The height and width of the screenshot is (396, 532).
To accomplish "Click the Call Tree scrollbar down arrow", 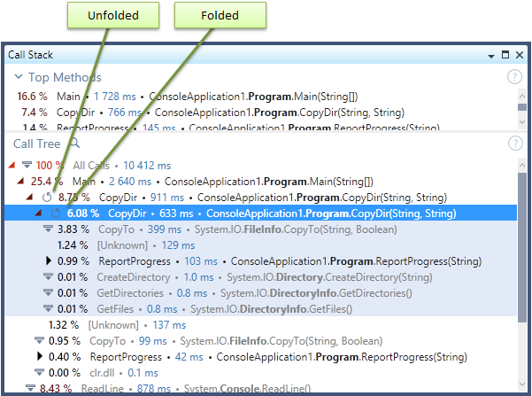I will pos(522,384).
